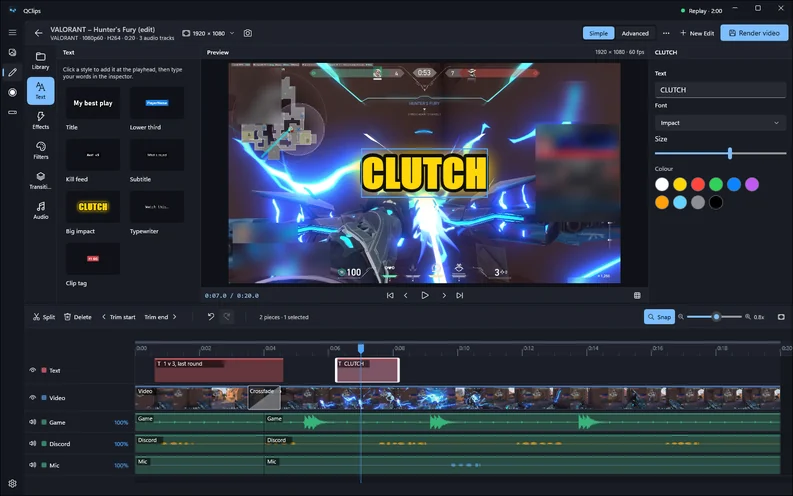
Task: Zoom out the timeline with magnifier
Action: [681, 317]
